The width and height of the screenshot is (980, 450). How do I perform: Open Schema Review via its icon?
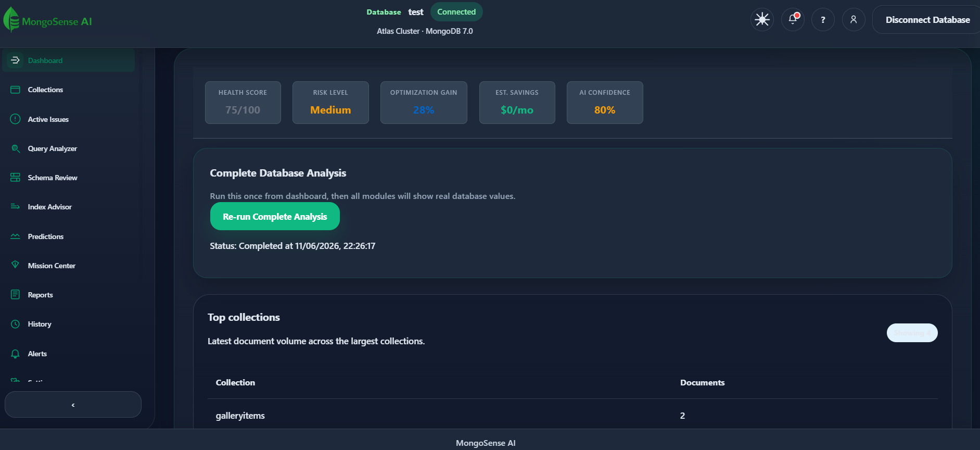[x=15, y=178]
